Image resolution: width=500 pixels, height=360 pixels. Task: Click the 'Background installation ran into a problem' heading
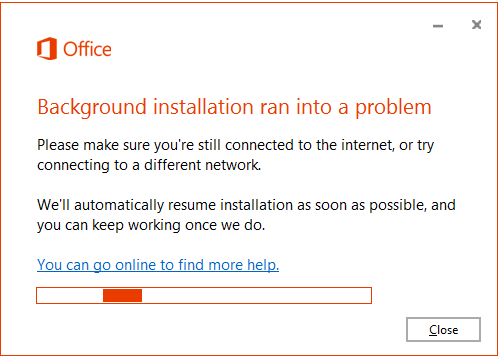coord(234,107)
